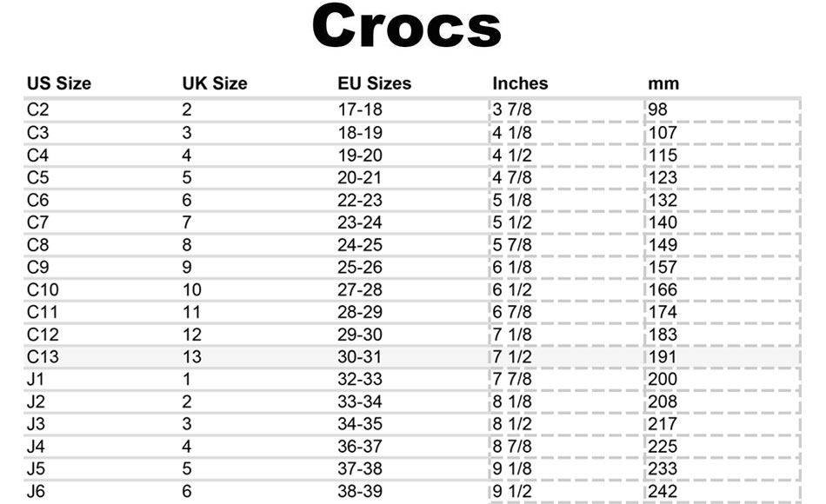Click the J6 size cell
The width and height of the screenshot is (826, 504).
point(36,491)
